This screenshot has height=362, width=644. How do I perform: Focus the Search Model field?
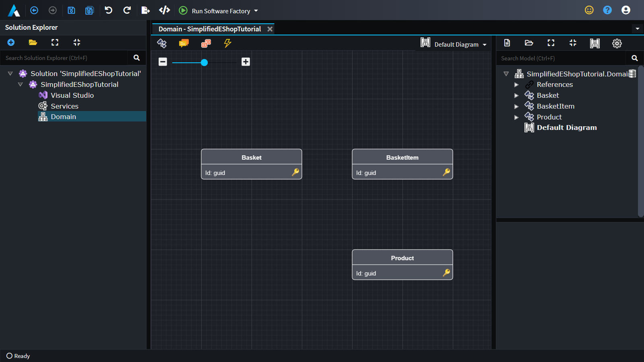pyautogui.click(x=561, y=58)
